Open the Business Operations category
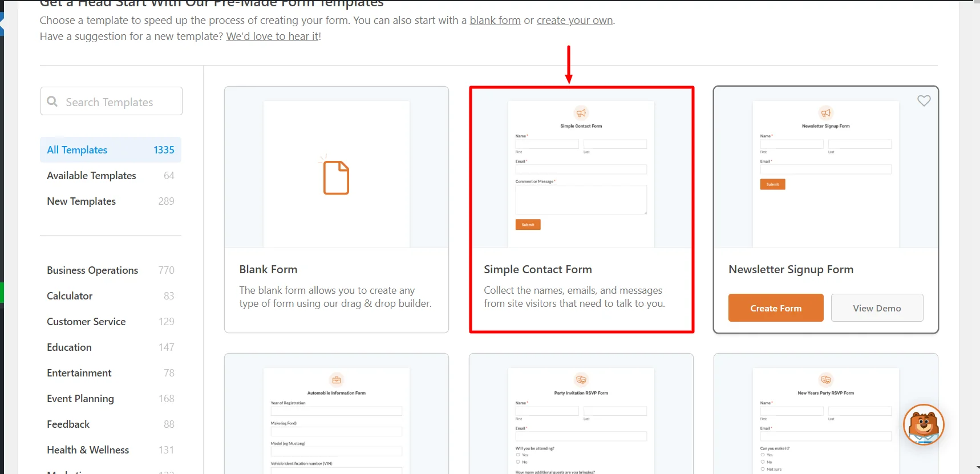This screenshot has width=980, height=474. point(111,270)
